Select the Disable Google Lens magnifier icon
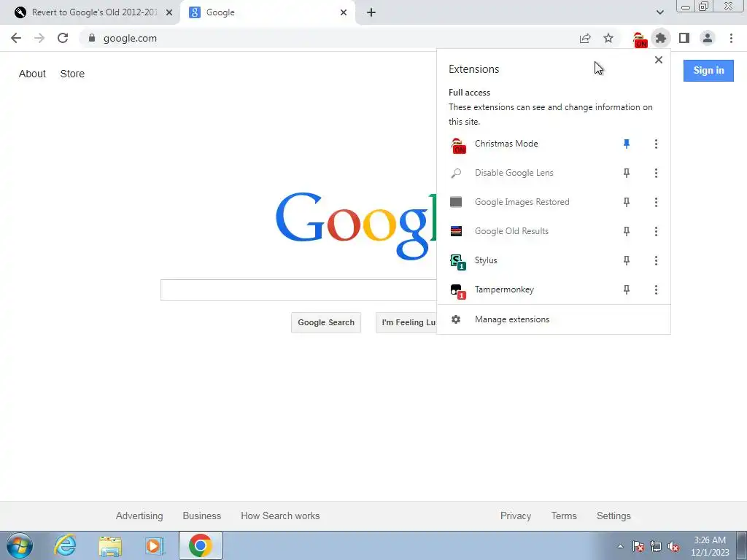This screenshot has width=747, height=560. 457,173
